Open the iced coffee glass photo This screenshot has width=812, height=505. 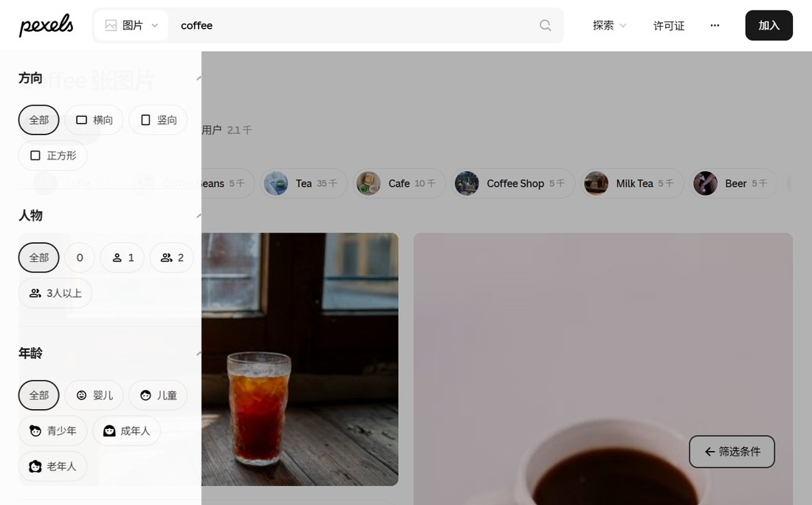click(x=300, y=360)
